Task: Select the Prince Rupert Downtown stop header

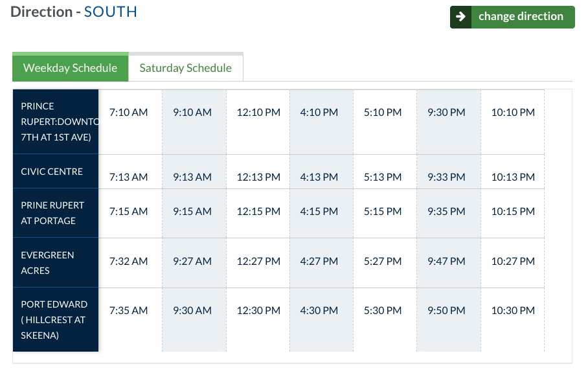Action: click(56, 122)
